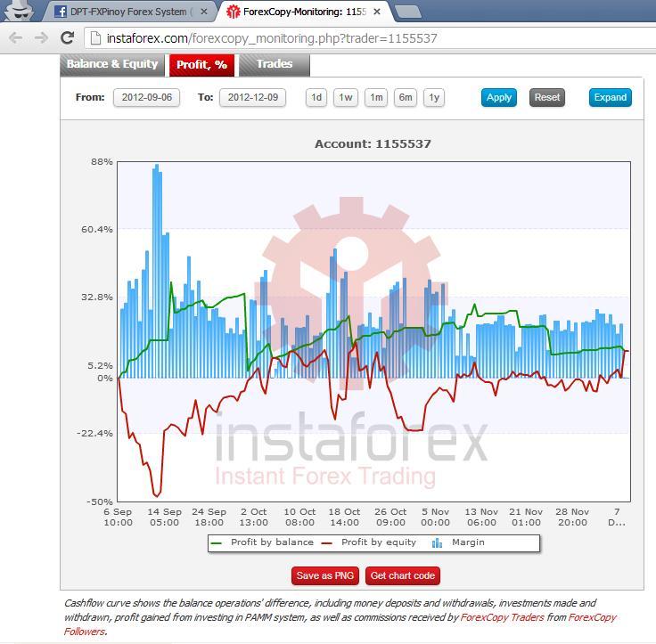Click the 5 Nov 00:00 axis label
The height and width of the screenshot is (644, 656).
click(435, 518)
